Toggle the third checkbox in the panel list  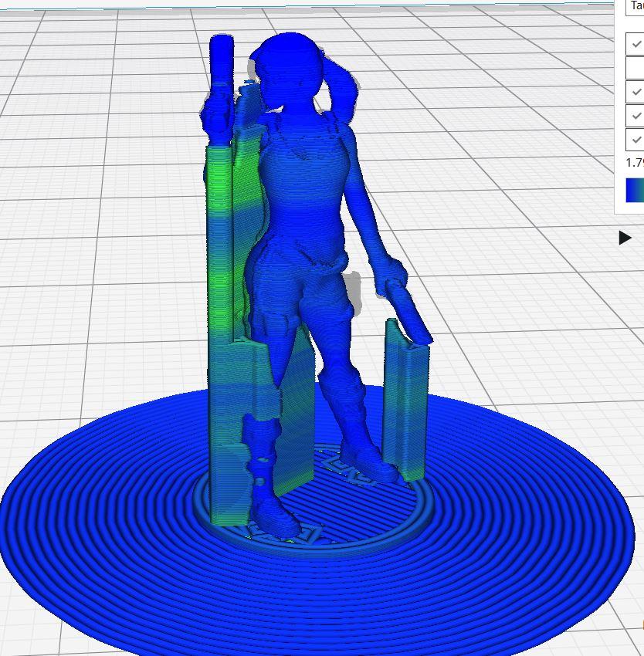pyautogui.click(x=636, y=92)
